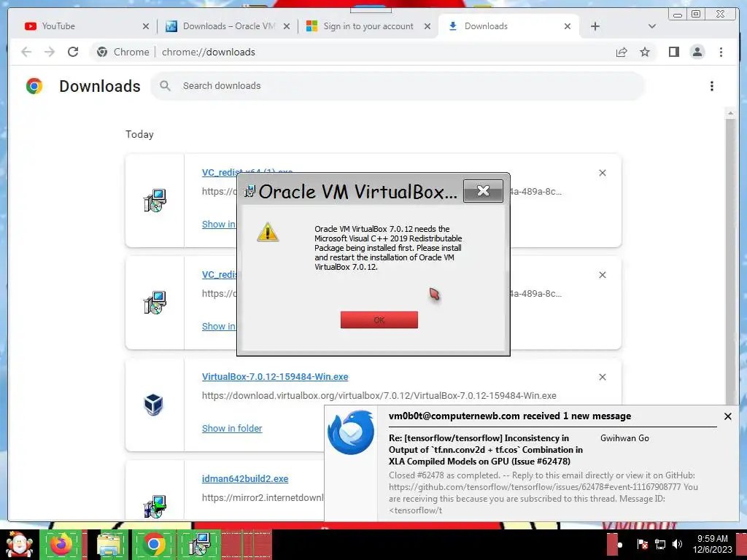Open a new tab with plus button

pos(595,27)
